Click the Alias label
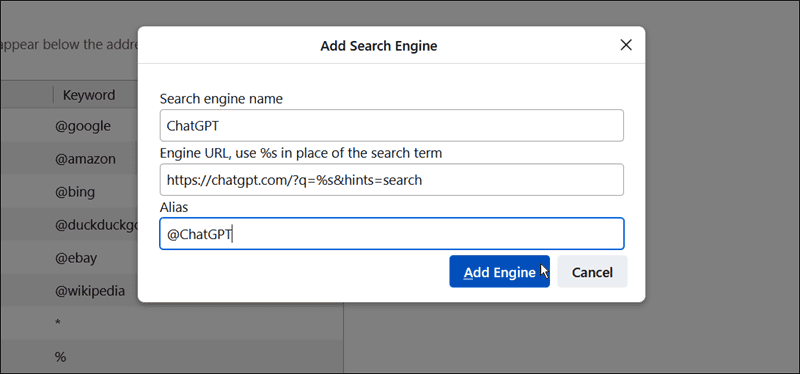This screenshot has height=374, width=800. [174, 207]
